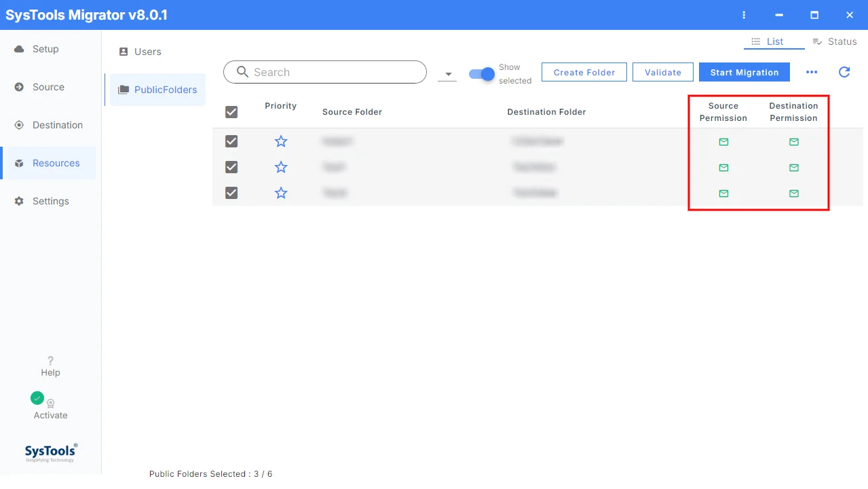Click the cloud icon beside Setup
The height and width of the screenshot is (489, 868).
[x=19, y=49]
